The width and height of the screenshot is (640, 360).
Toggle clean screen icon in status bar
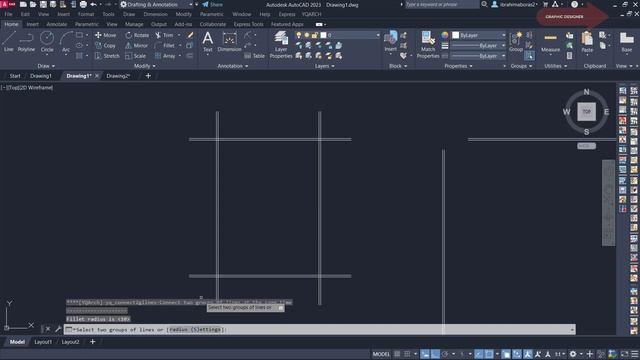point(624,354)
